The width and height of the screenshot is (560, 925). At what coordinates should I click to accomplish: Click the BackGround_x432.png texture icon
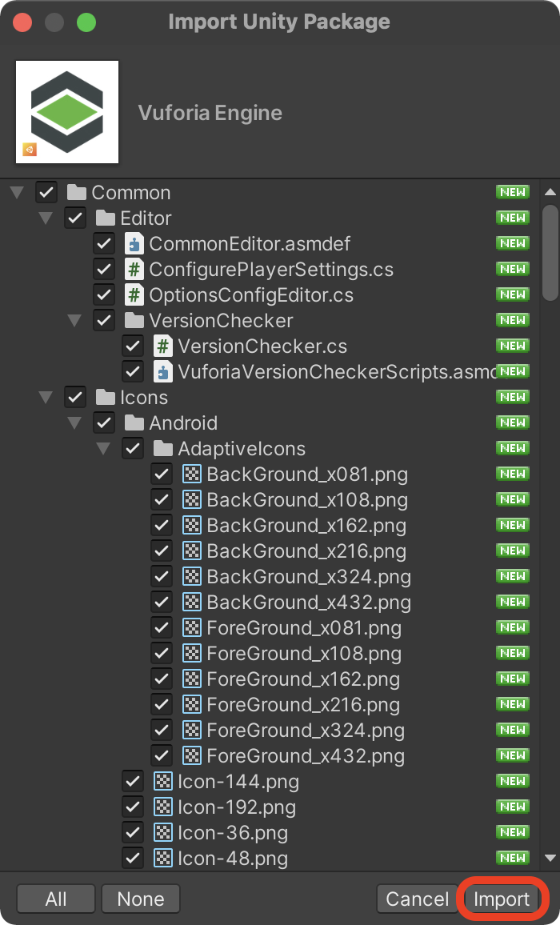(x=192, y=603)
